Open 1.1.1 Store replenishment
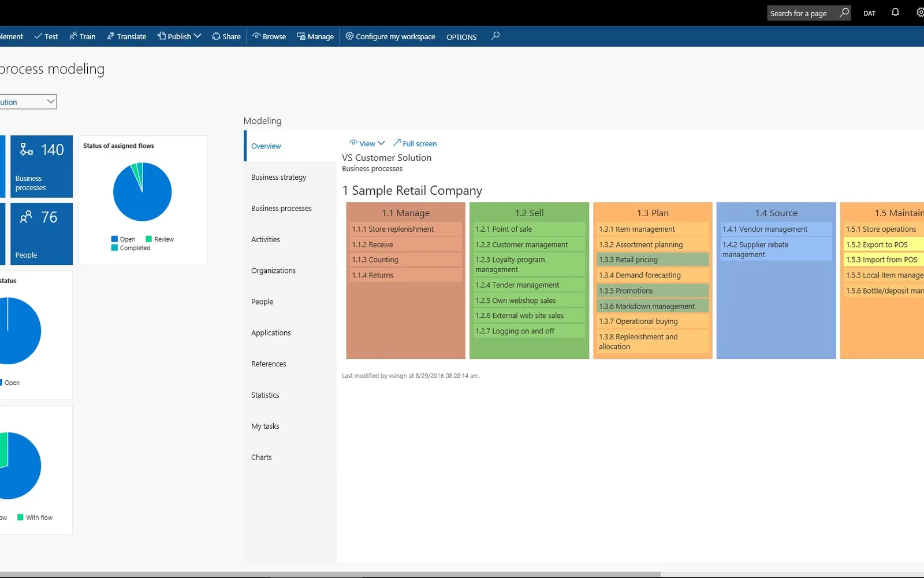924x578 pixels. pos(405,229)
